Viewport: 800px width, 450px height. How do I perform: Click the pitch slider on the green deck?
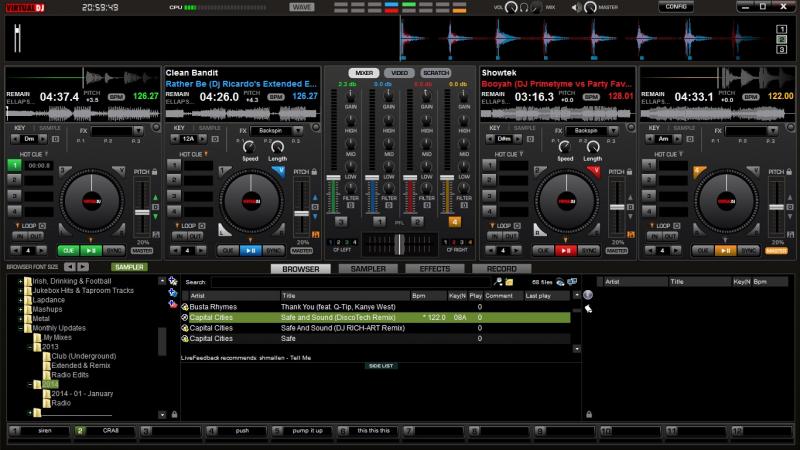click(142, 212)
